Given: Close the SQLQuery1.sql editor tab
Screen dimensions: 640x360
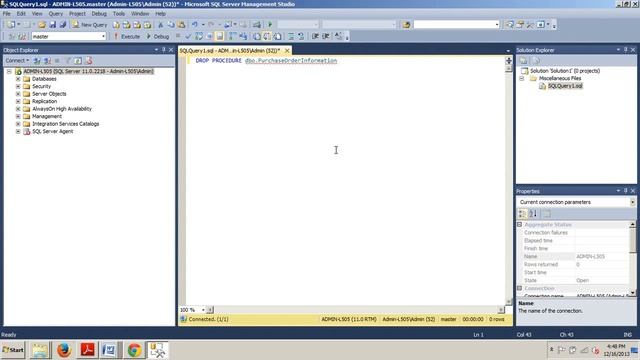Looking at the screenshot, I should point(287,50).
